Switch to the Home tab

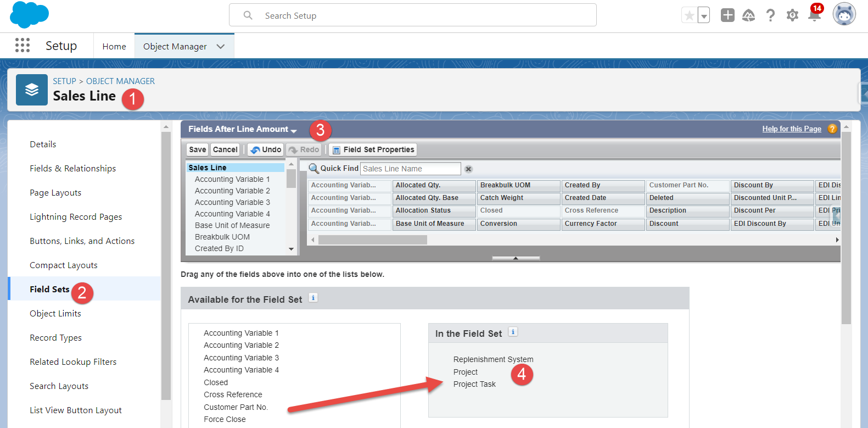point(114,47)
